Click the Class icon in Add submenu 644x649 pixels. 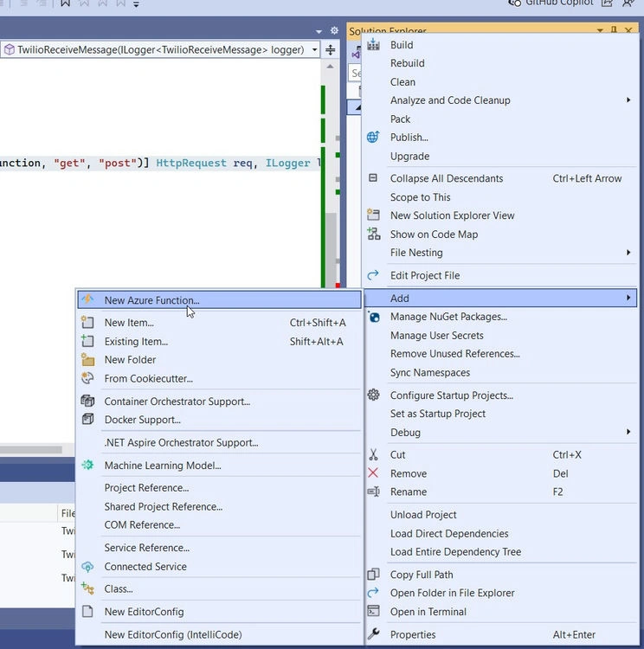[x=87, y=588]
